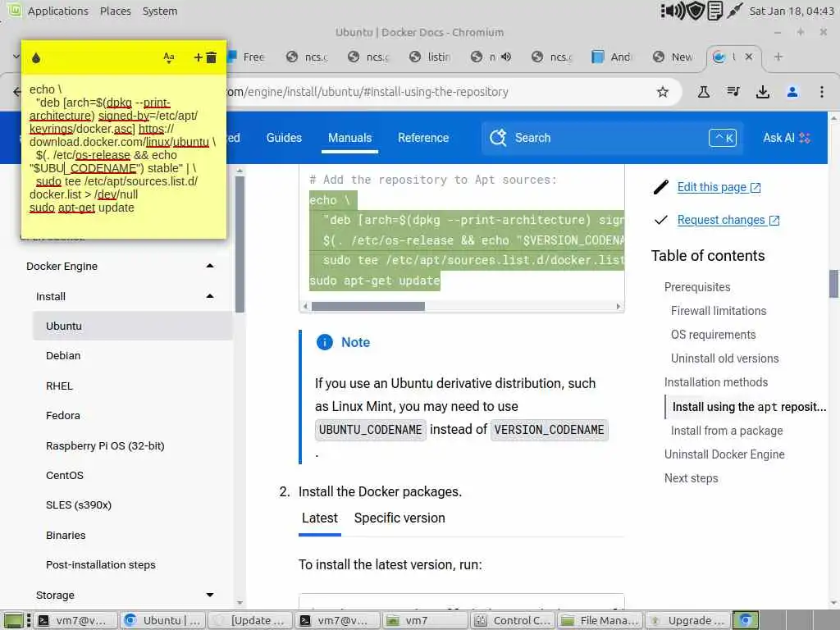The height and width of the screenshot is (630, 840).
Task: Open Upgrade window from taskbar
Action: [x=687, y=620]
